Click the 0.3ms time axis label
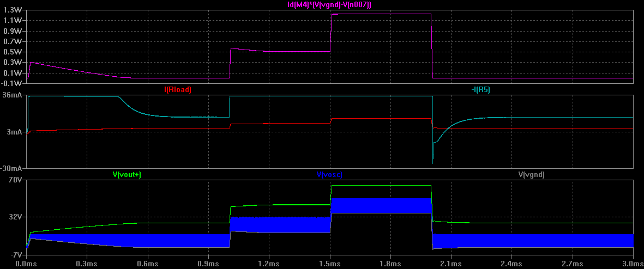 point(87,262)
